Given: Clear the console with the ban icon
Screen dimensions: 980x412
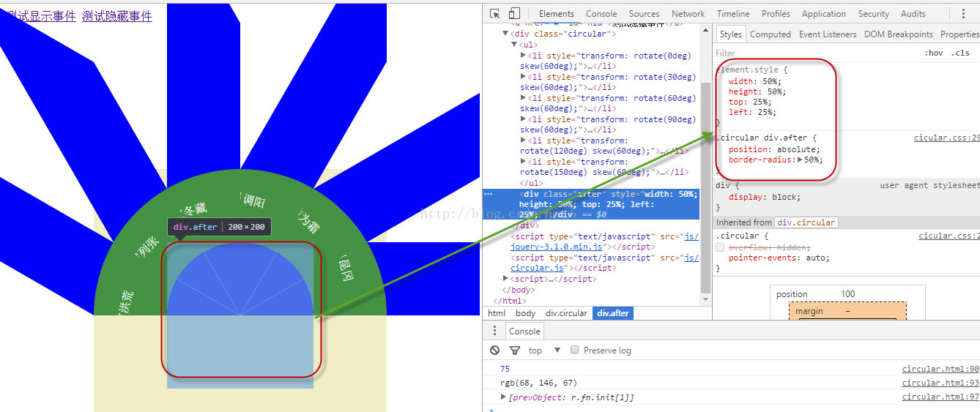Looking at the screenshot, I should tap(495, 351).
